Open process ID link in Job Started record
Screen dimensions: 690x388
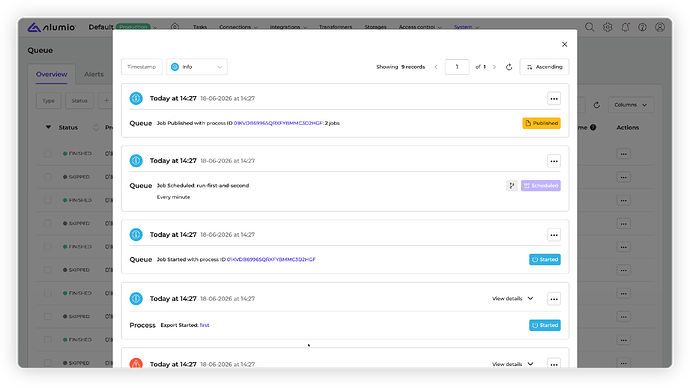[271, 260]
